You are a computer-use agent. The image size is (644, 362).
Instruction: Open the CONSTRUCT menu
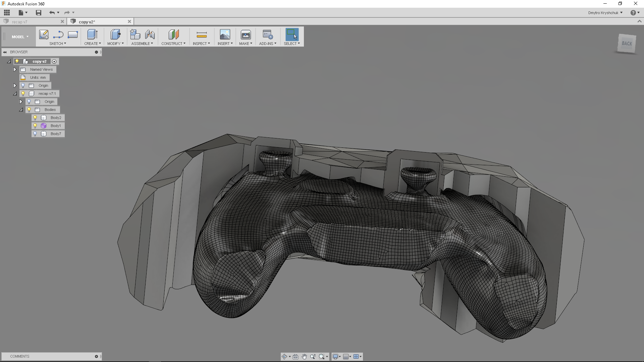tap(173, 44)
